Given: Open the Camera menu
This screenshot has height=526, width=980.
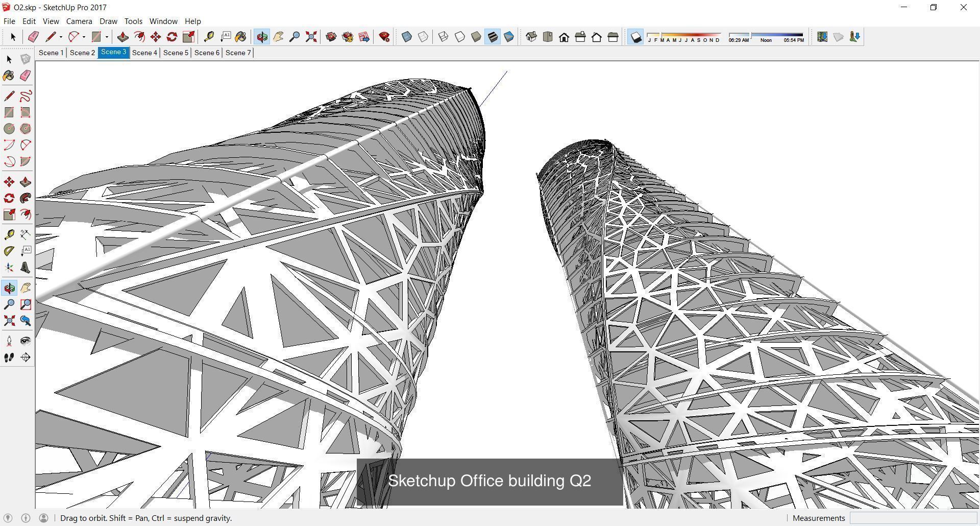Looking at the screenshot, I should [79, 21].
